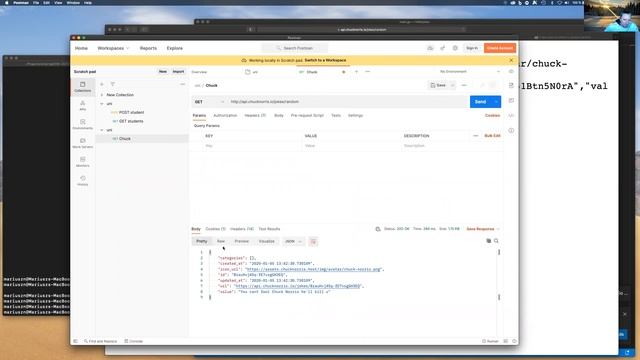Click the filter icon above the collections list
Viewport: 640px width, 360px height.
(x=113, y=84)
